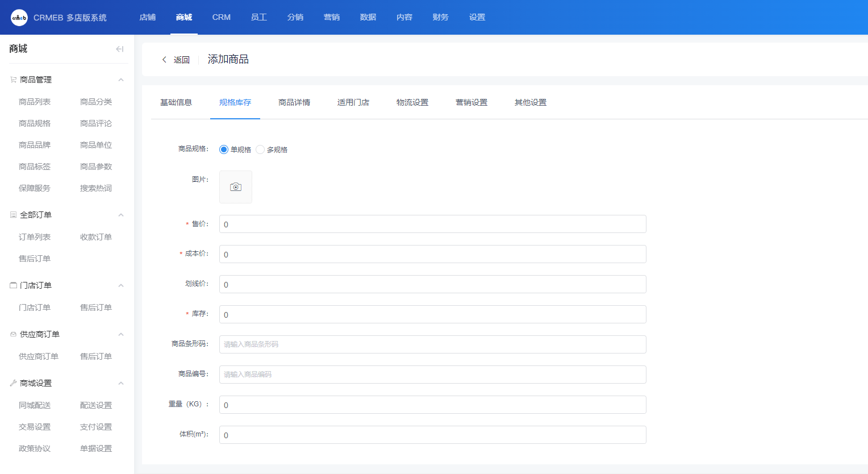
Task: Select the 多规格 radio button
Action: pos(260,149)
